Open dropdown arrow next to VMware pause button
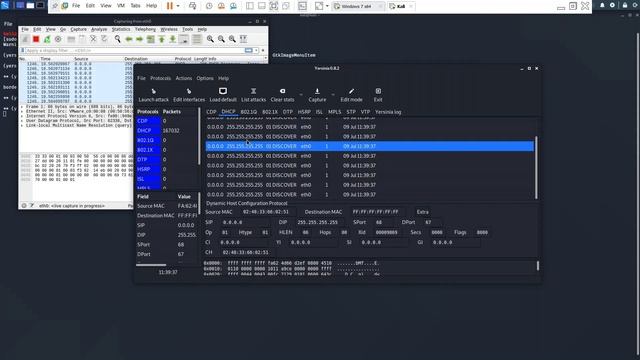 coord(178,6)
